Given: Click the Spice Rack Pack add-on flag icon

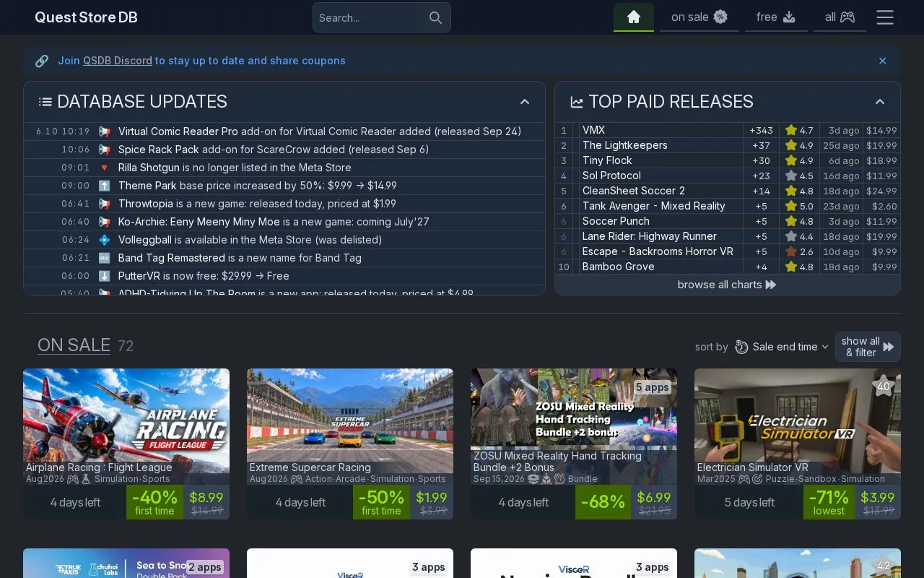Looking at the screenshot, I should point(104,150).
